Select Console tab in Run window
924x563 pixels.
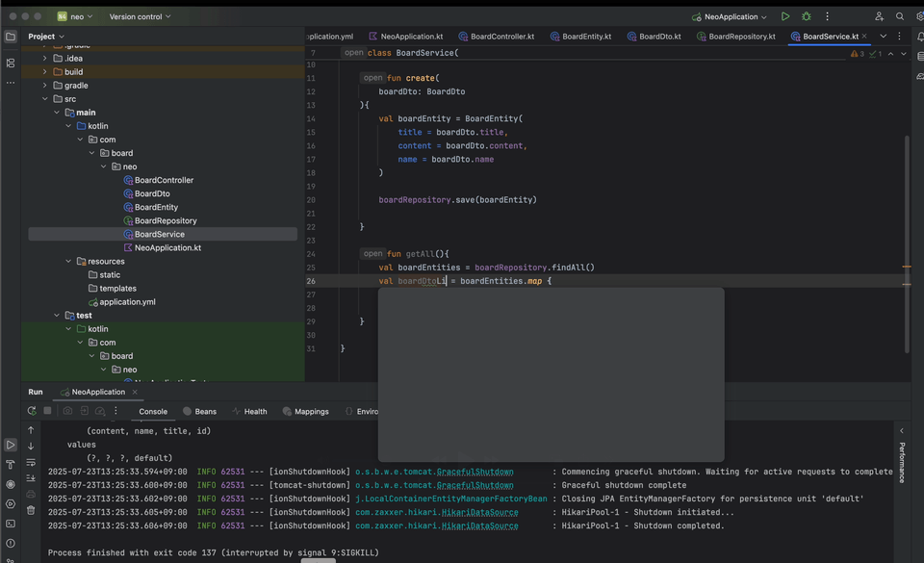pos(153,412)
